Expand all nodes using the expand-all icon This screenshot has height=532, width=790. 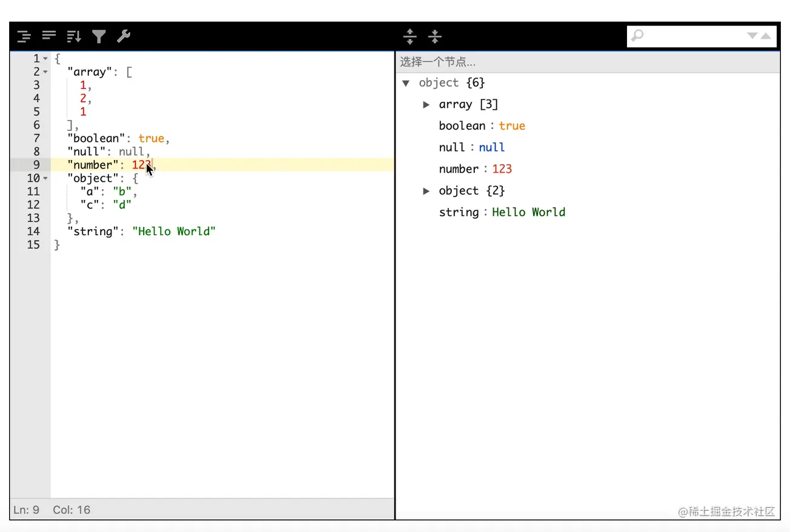tap(410, 36)
